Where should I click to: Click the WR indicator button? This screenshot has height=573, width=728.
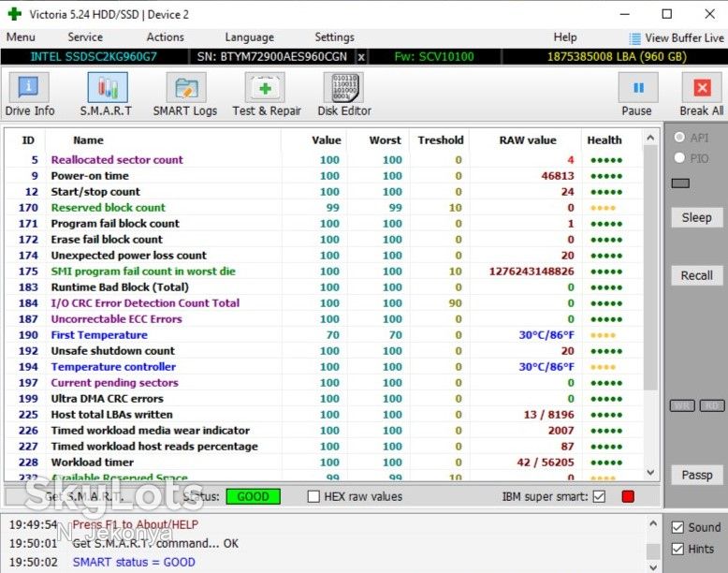682,405
